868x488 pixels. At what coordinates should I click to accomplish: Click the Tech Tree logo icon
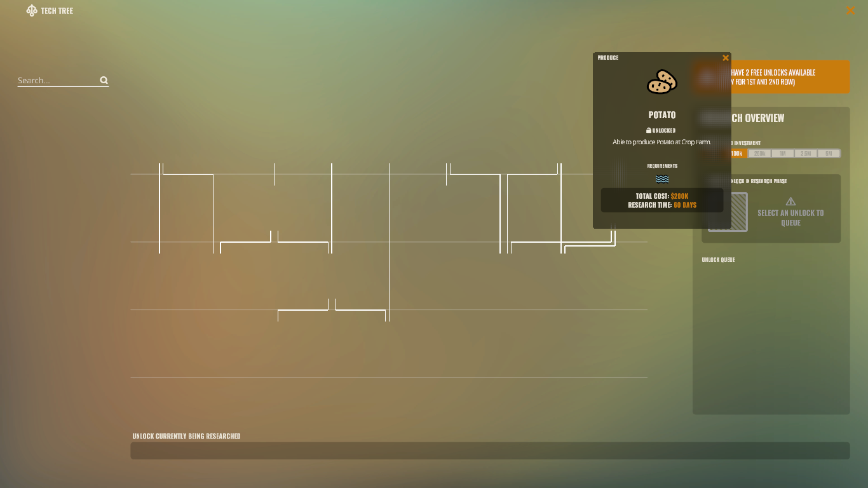pos(32,10)
